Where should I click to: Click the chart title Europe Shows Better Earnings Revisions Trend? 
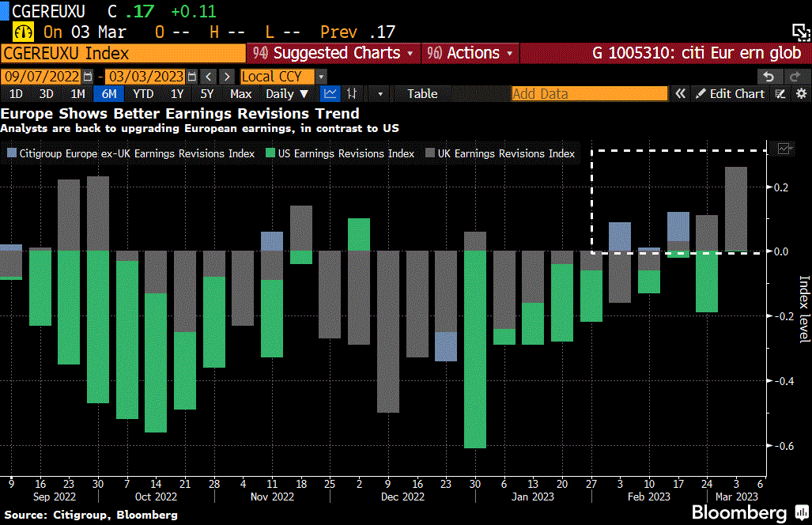179,113
